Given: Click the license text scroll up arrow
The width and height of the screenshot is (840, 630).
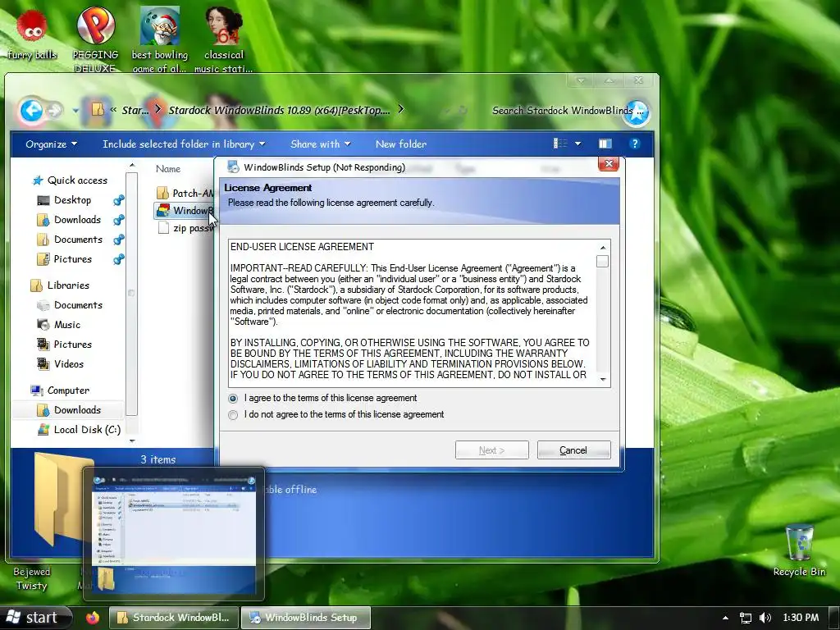Looking at the screenshot, I should [603, 248].
